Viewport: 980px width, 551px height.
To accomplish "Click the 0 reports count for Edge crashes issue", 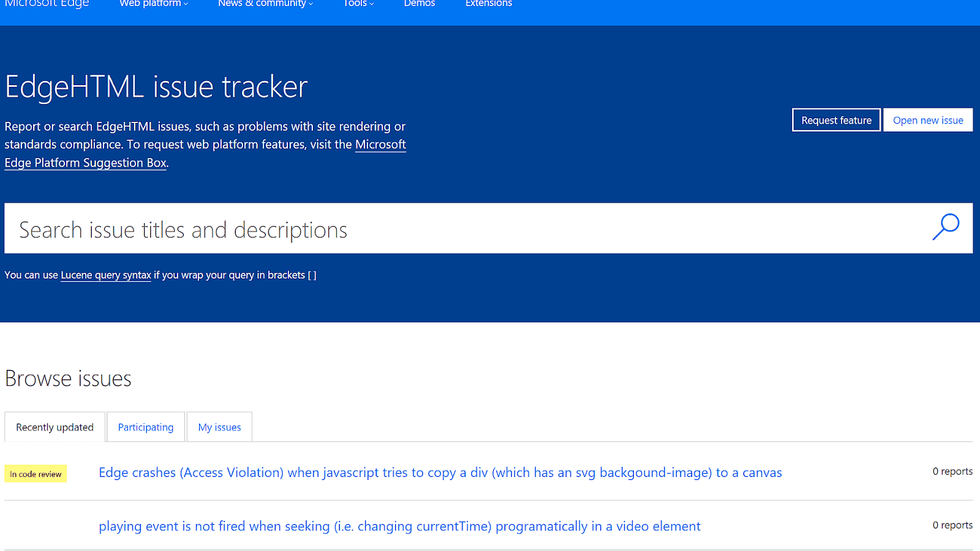I will (x=952, y=471).
